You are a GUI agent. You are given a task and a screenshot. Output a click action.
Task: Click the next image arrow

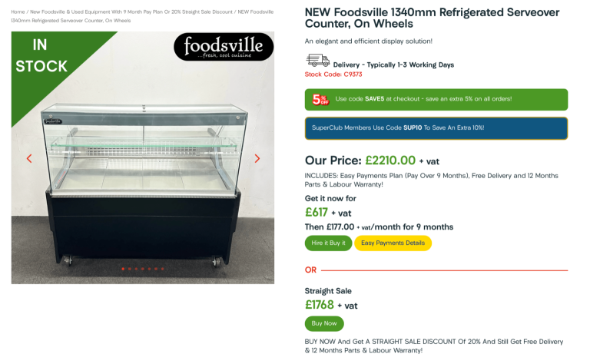(257, 159)
